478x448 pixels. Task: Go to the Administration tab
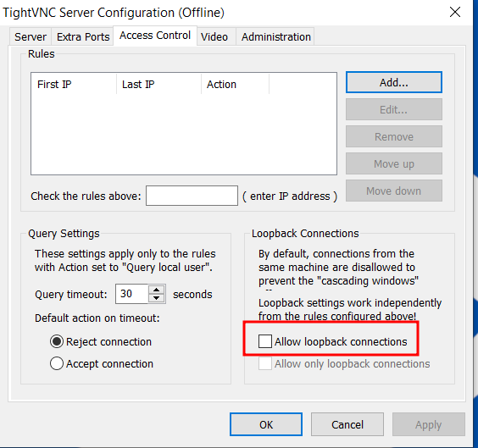pos(276,37)
